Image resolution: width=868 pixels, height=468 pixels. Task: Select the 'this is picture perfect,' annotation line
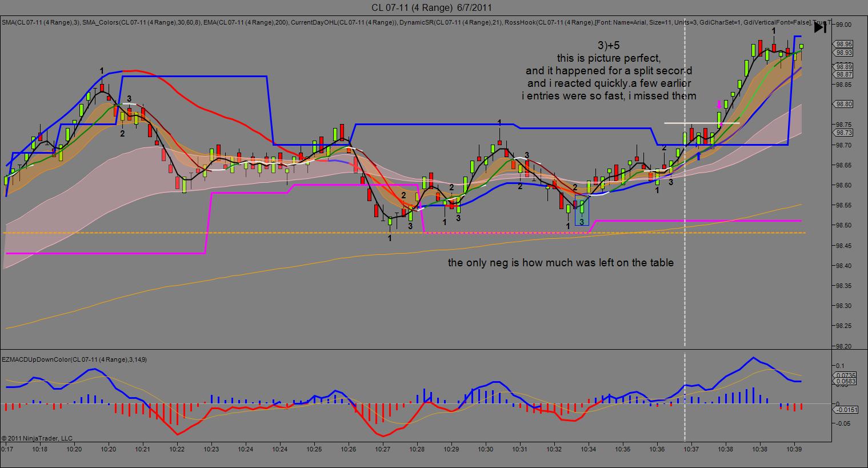(609, 58)
